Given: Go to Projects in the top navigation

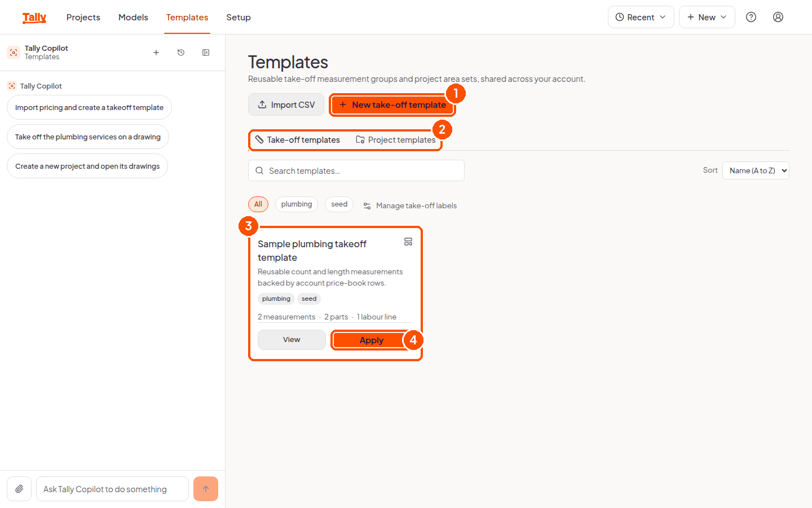Looking at the screenshot, I should point(83,17).
